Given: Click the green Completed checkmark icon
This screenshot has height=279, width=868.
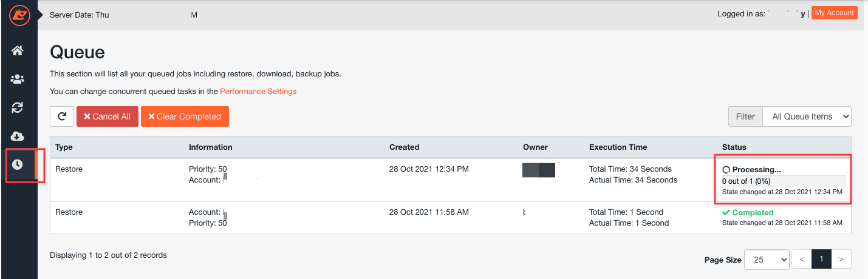Looking at the screenshot, I should pyautogui.click(x=726, y=213).
